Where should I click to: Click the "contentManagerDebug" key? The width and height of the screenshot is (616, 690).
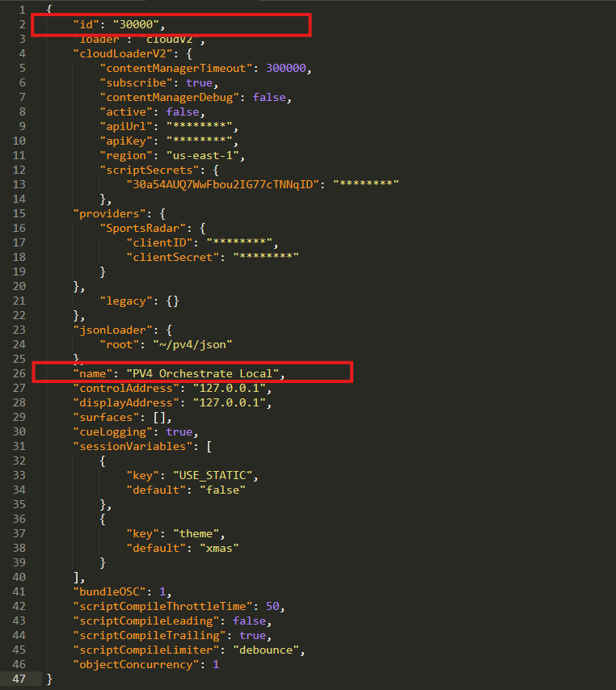[x=170, y=97]
